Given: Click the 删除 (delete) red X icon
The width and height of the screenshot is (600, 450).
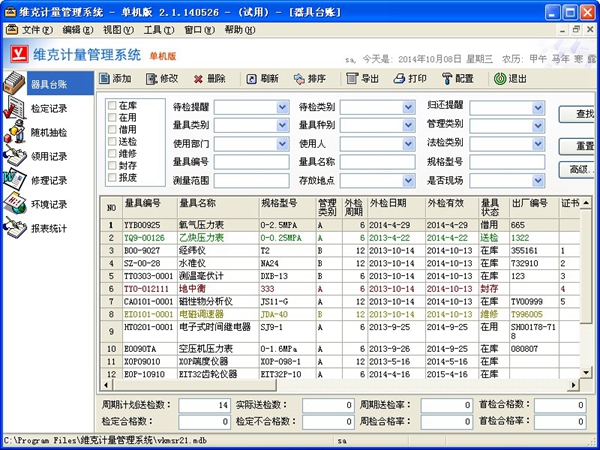Looking at the screenshot, I should (x=198, y=79).
